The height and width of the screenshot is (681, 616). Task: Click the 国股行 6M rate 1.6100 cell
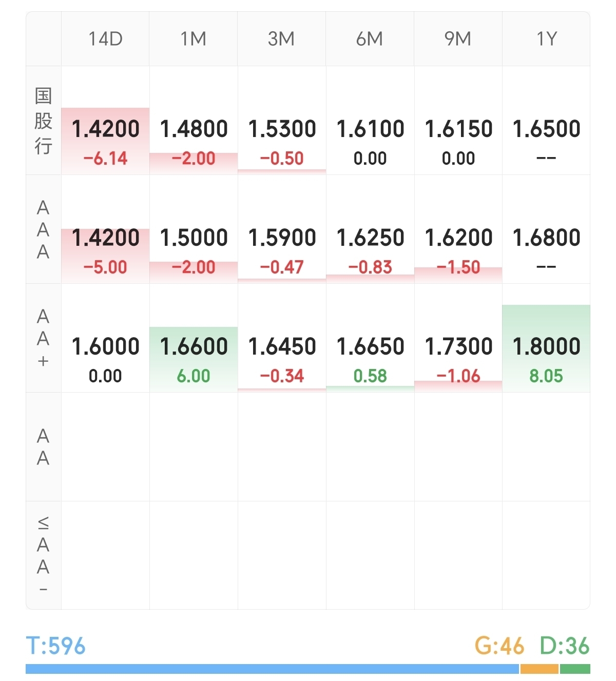(x=370, y=139)
